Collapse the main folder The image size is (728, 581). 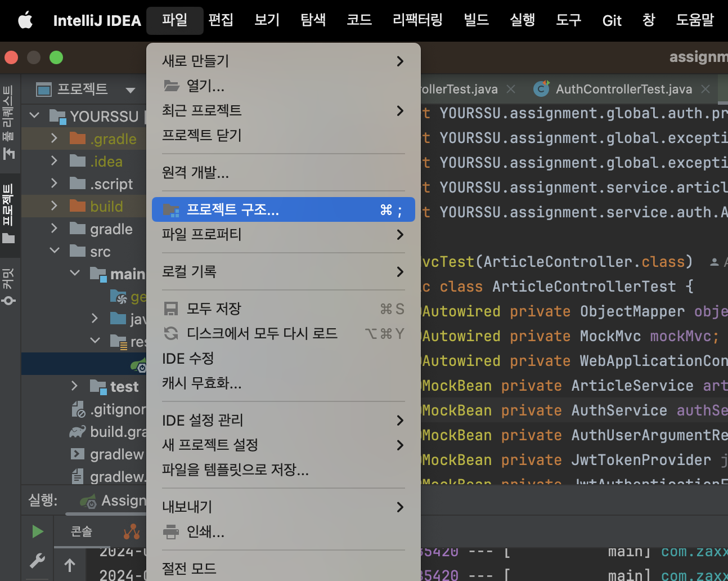click(x=75, y=274)
